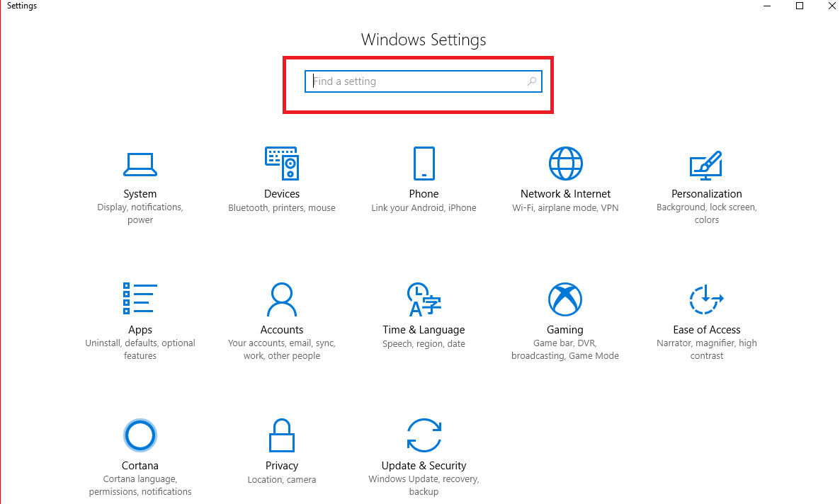Image resolution: width=840 pixels, height=504 pixels.
Task: Click the Update & Security label
Action: (x=424, y=466)
